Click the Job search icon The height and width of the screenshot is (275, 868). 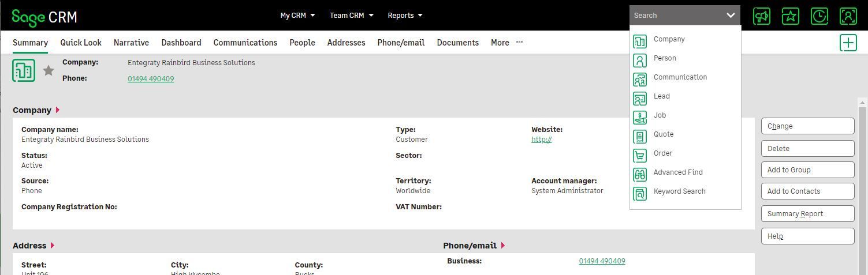pos(640,118)
